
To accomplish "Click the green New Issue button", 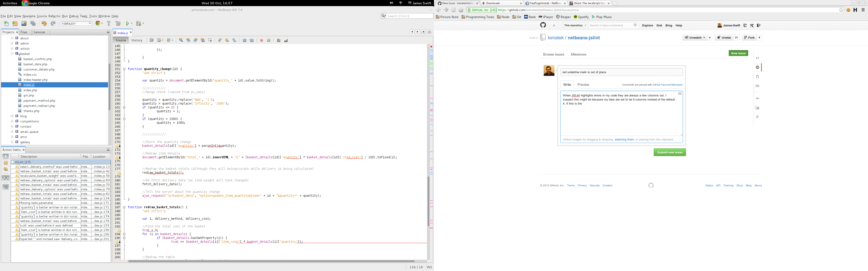I will click(x=738, y=53).
